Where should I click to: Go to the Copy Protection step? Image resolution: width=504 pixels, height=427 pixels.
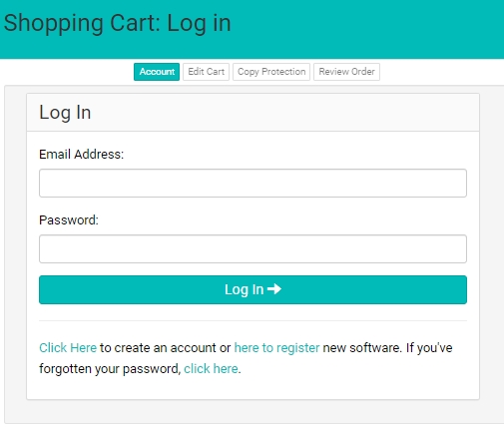pyautogui.click(x=271, y=72)
